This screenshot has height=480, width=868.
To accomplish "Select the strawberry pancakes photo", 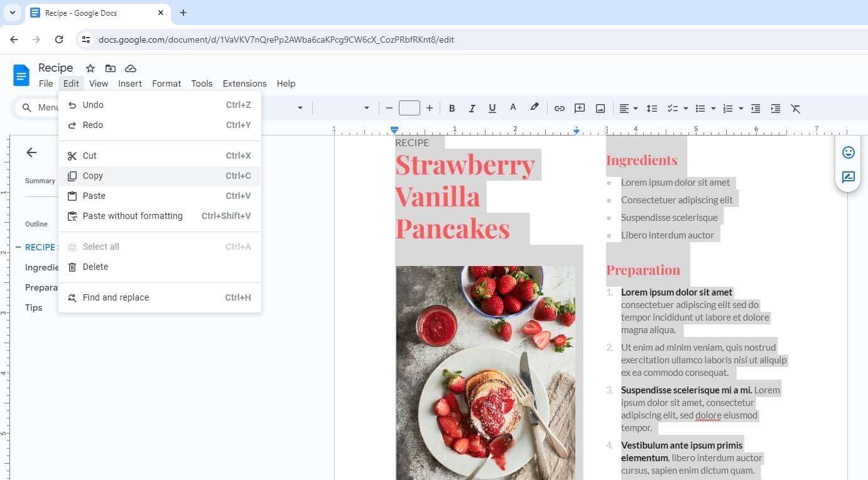I will [486, 373].
